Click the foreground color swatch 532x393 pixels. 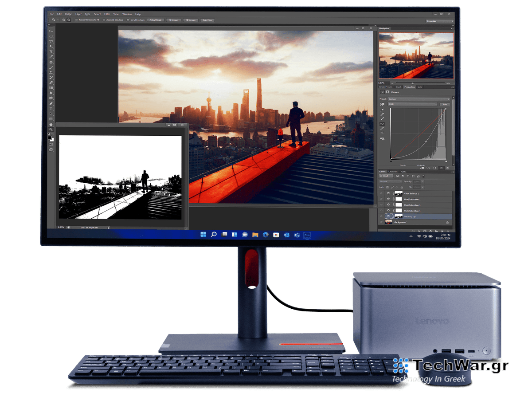coord(50,138)
